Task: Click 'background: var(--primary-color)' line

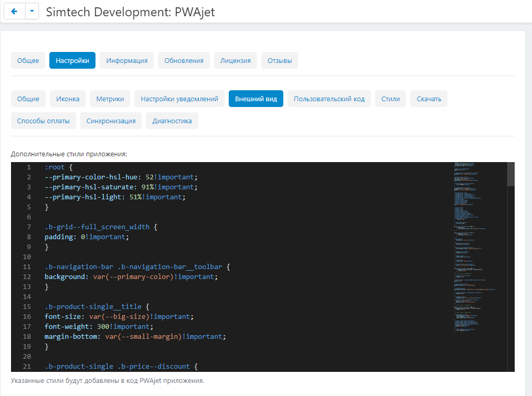Action: point(131,277)
